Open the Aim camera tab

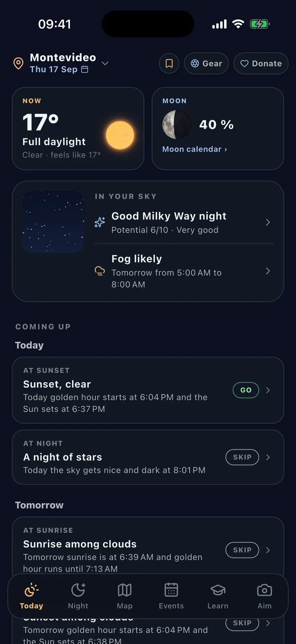pos(264,597)
